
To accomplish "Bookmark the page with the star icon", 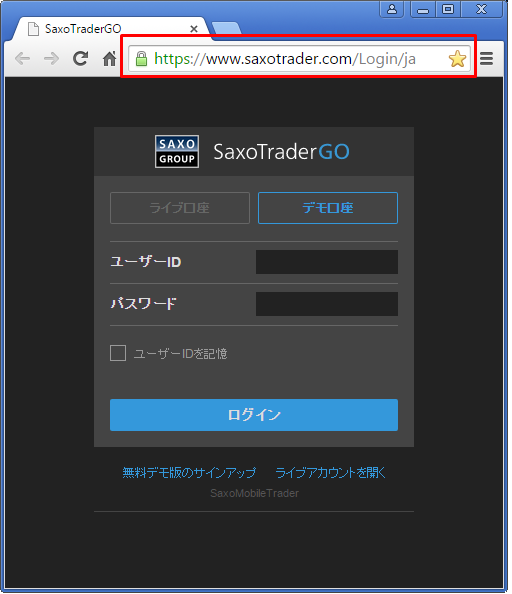I will click(457, 59).
